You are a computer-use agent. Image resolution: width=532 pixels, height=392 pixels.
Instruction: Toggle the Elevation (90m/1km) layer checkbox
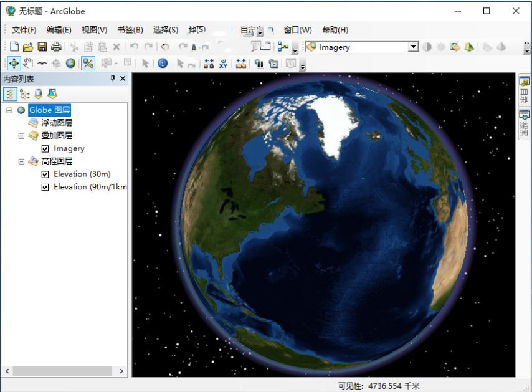click(x=45, y=187)
